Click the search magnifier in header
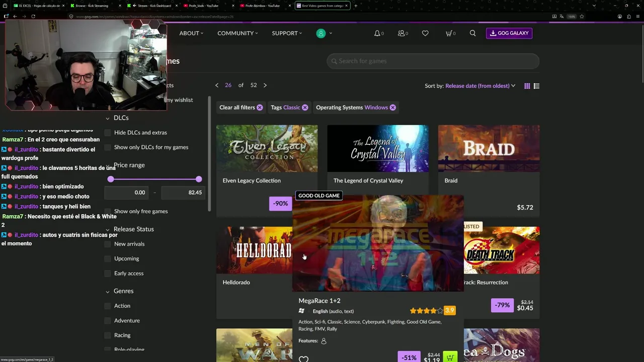 coord(472,33)
